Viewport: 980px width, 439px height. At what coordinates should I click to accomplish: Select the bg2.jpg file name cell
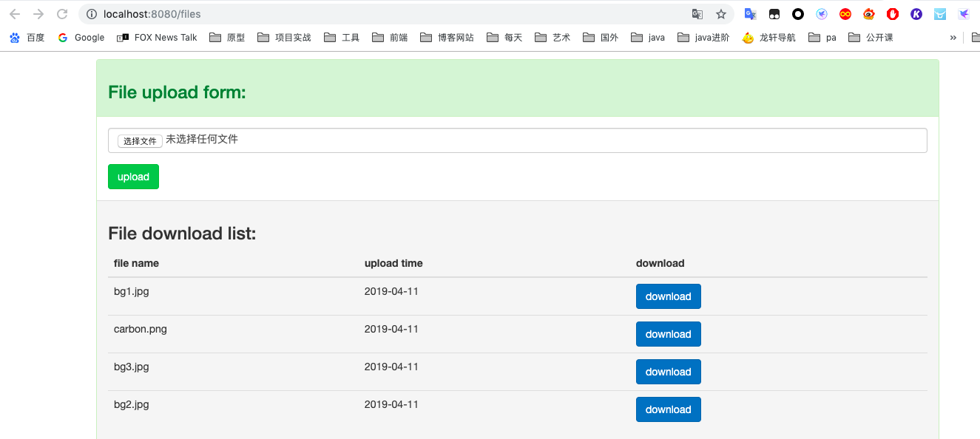(132, 404)
